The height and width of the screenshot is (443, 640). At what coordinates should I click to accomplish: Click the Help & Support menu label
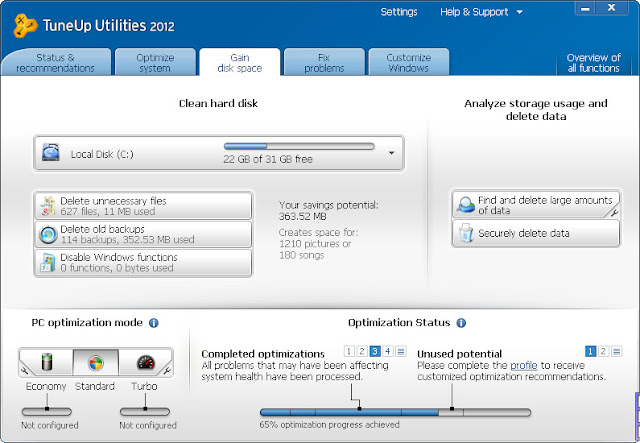(474, 12)
